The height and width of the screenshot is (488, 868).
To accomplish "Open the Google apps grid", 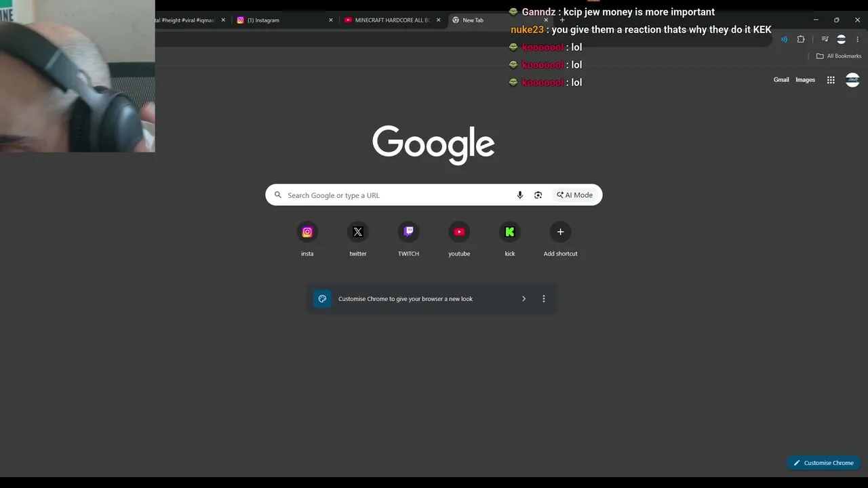I will (831, 80).
